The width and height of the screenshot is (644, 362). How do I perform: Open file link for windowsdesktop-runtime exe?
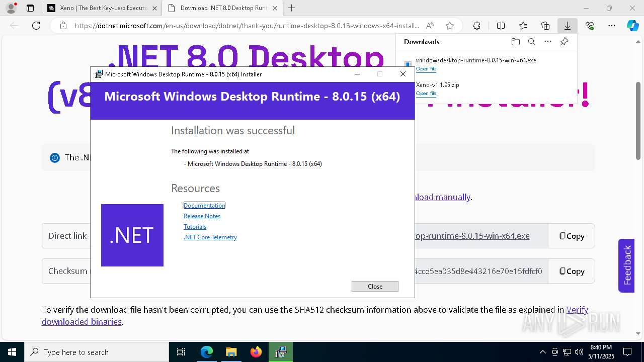(x=426, y=69)
